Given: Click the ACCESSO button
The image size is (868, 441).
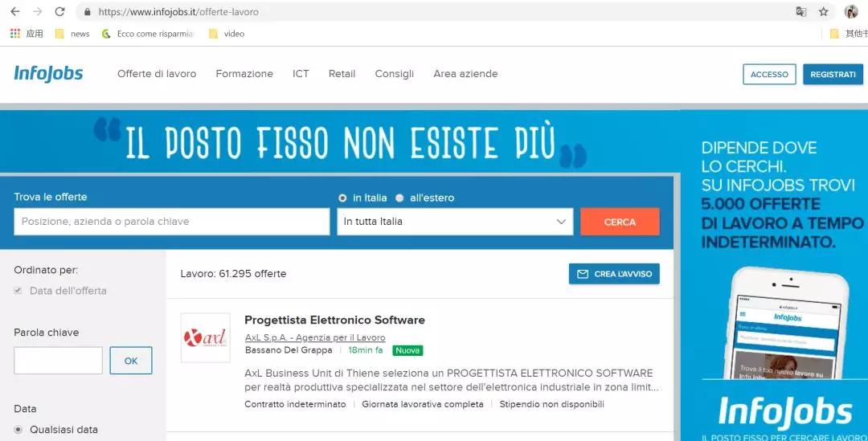Looking at the screenshot, I should tap(769, 74).
